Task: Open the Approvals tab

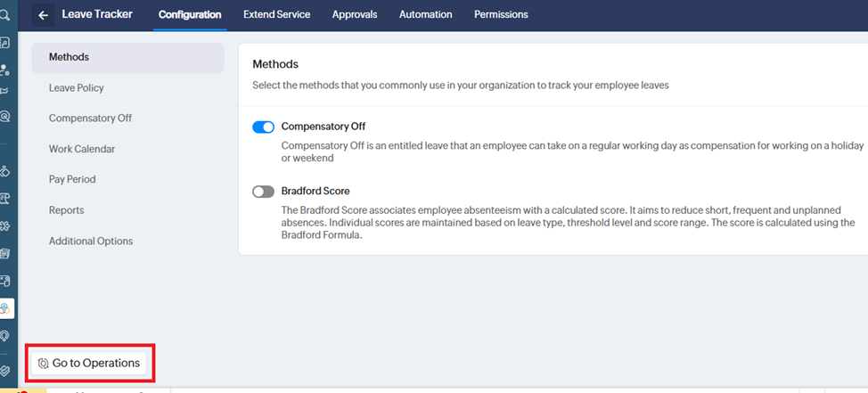Action: (x=355, y=15)
